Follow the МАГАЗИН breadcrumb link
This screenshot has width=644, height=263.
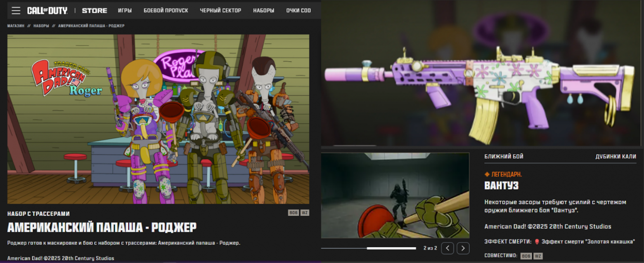tap(16, 26)
